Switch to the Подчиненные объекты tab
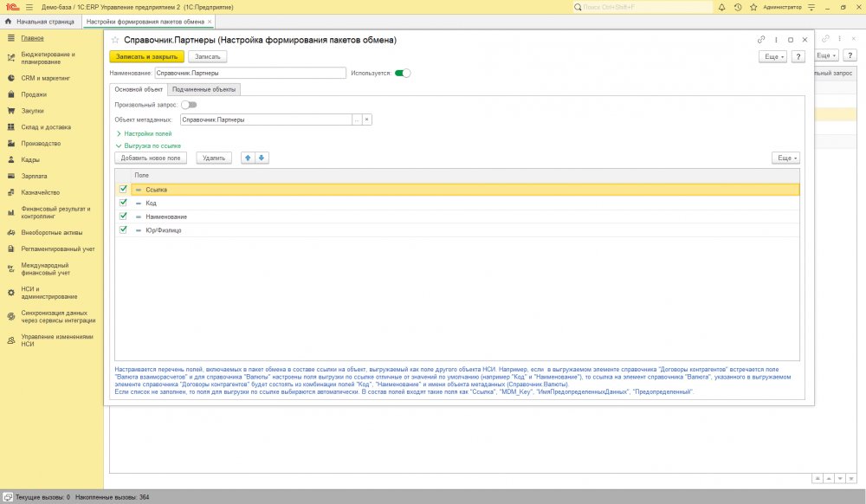 click(x=204, y=89)
